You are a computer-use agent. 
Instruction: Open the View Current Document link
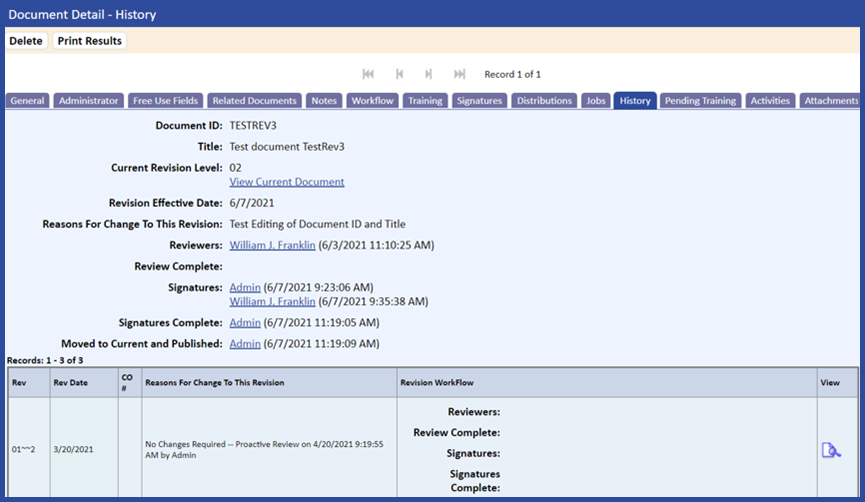[x=287, y=182]
